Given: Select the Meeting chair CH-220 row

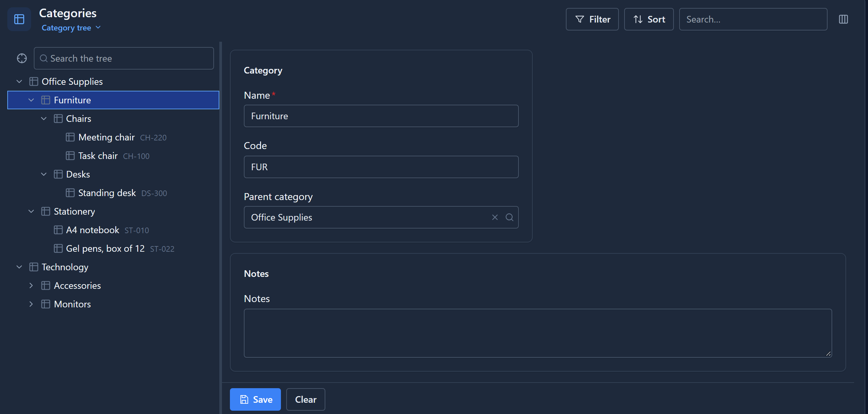Looking at the screenshot, I should [x=113, y=137].
